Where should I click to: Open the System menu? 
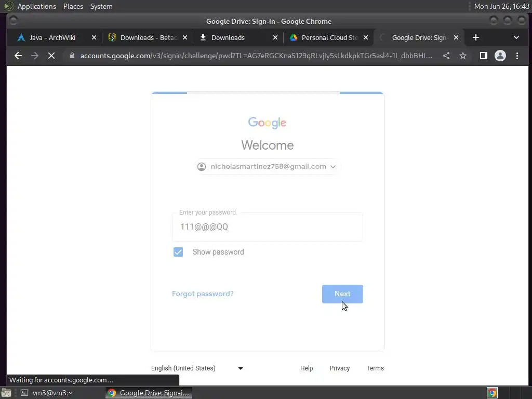[101, 6]
